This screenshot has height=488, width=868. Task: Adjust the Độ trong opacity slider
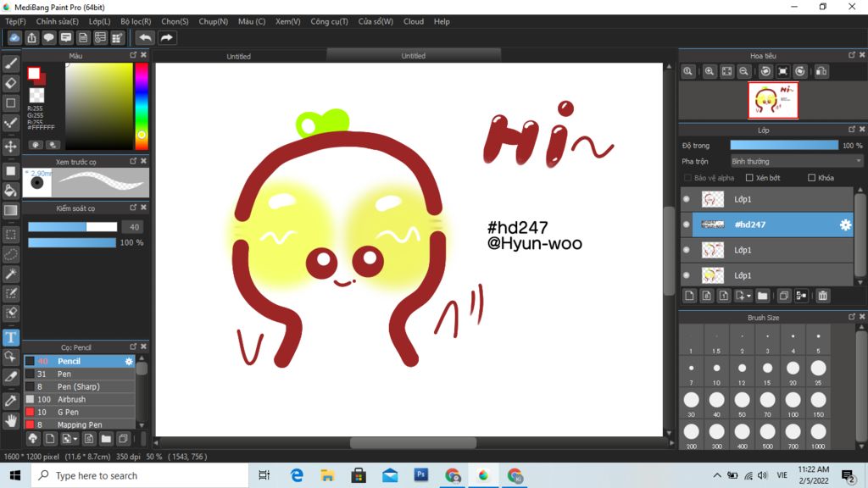point(784,146)
